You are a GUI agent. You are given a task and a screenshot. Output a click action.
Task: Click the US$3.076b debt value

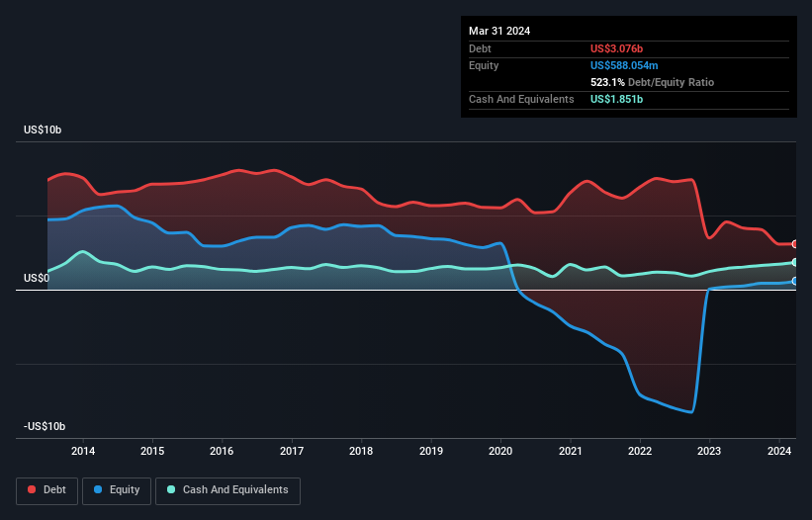[616, 48]
